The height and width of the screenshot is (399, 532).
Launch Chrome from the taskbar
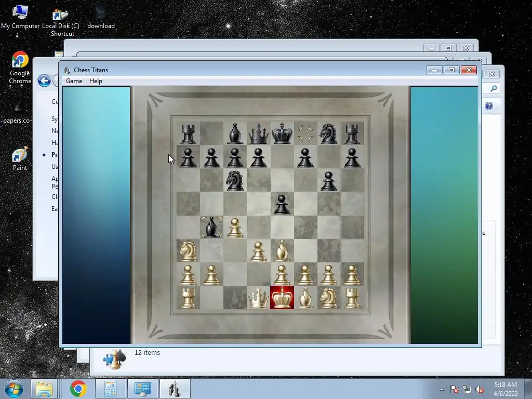click(78, 389)
